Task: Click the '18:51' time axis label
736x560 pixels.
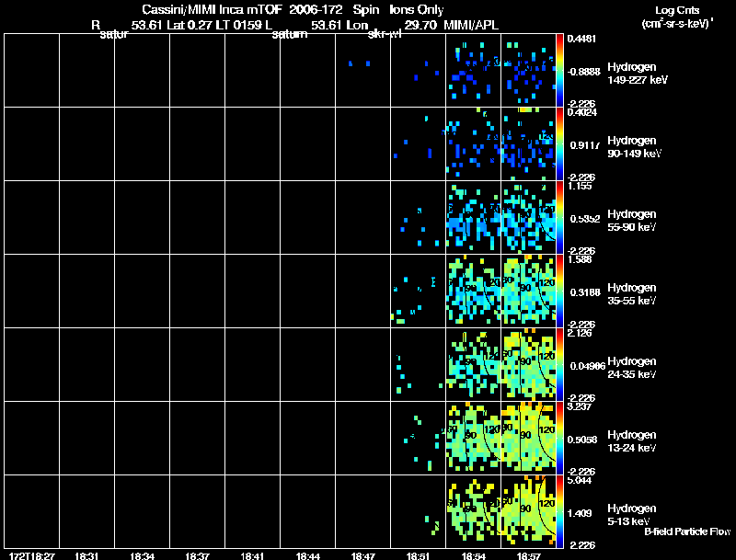Action: pos(419,555)
